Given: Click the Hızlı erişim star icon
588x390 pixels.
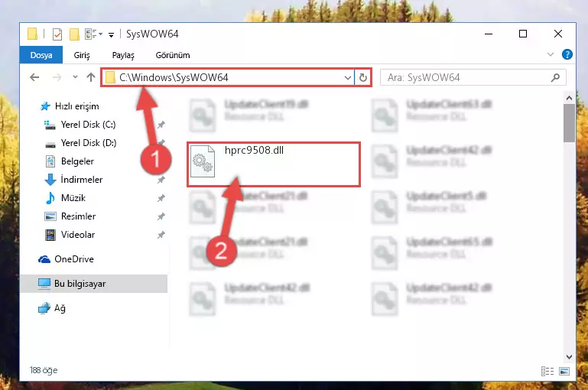Looking at the screenshot, I should tap(45, 106).
